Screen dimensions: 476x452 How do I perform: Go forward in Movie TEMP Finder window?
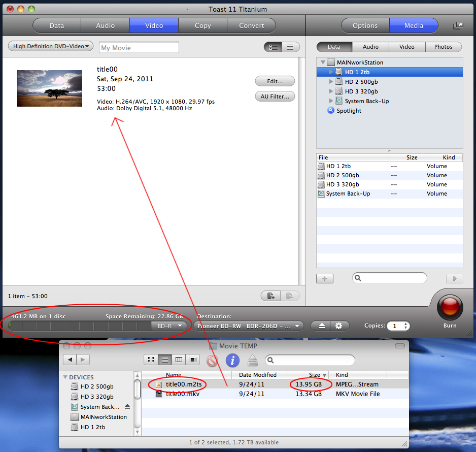click(83, 360)
